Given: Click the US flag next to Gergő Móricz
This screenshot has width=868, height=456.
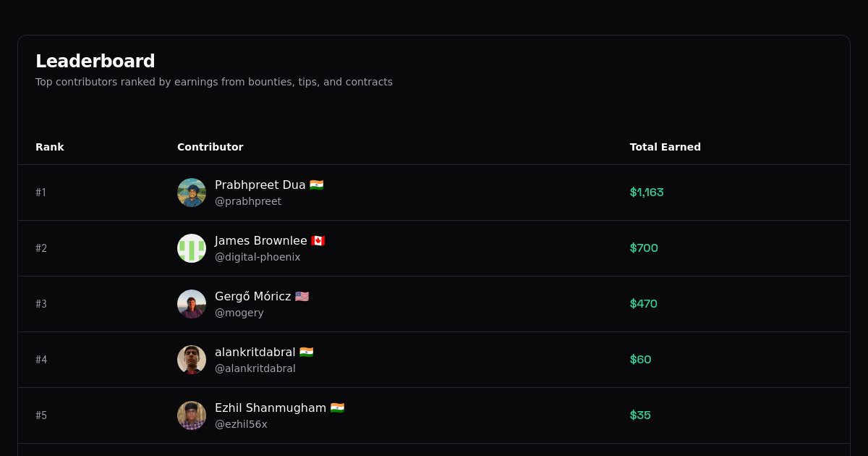Looking at the screenshot, I should (x=302, y=296).
